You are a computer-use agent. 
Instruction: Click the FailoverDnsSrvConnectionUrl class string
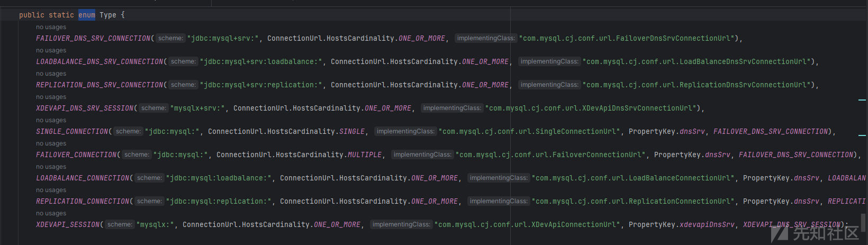pos(627,38)
